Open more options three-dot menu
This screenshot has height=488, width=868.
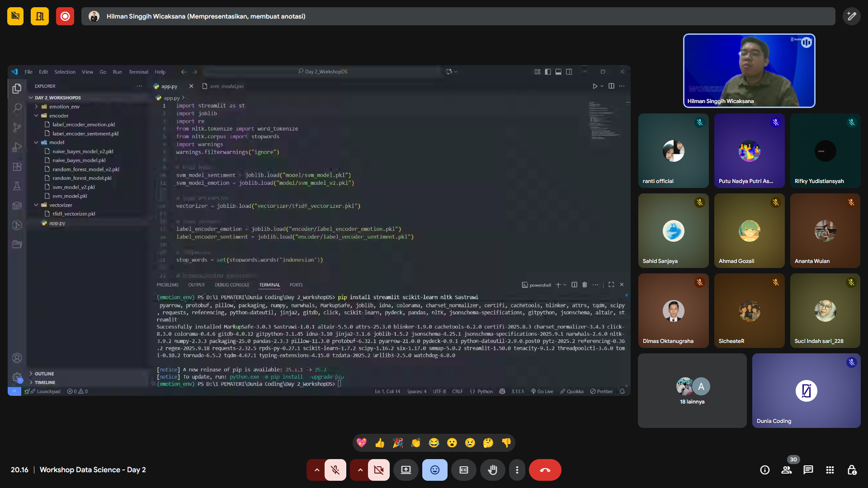click(517, 470)
